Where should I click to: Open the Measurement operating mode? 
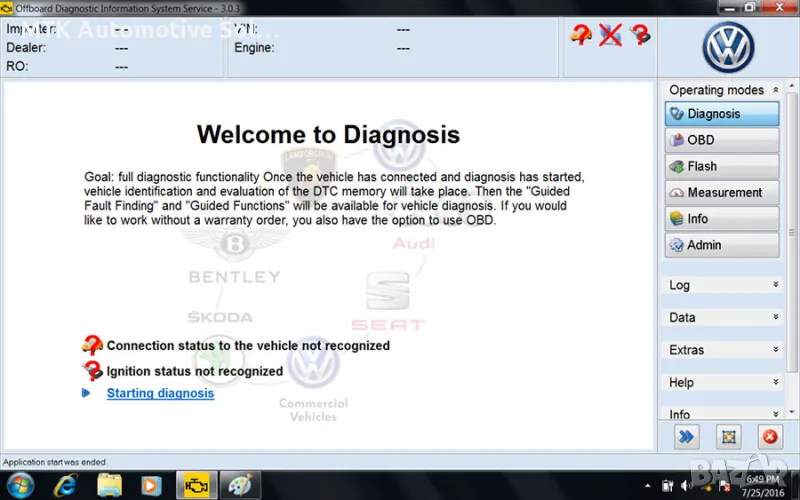pyautogui.click(x=721, y=192)
